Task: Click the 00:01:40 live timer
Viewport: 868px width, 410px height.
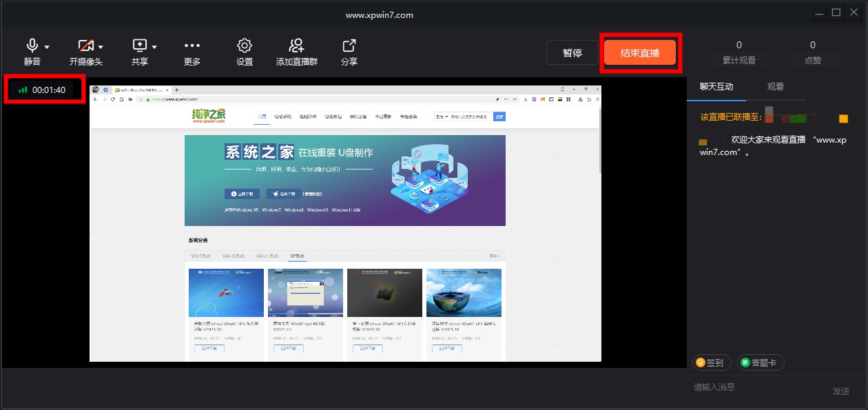Action: pyautogui.click(x=49, y=90)
